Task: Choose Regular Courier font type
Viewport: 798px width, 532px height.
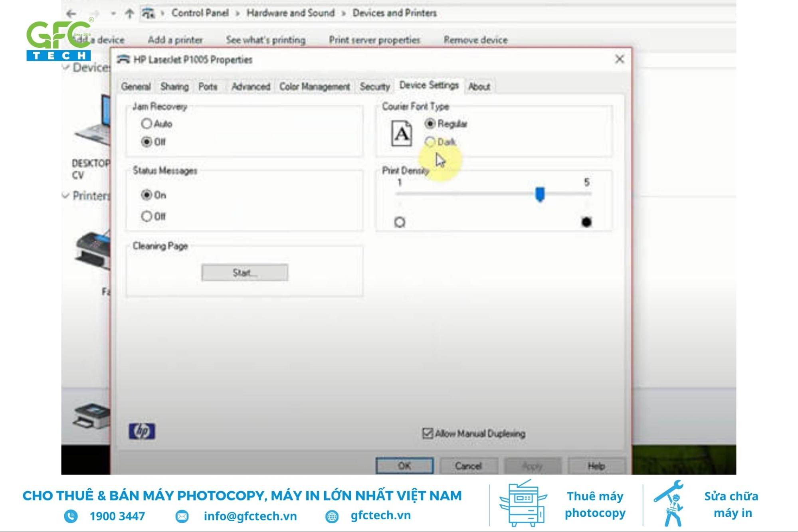Action: coord(430,124)
